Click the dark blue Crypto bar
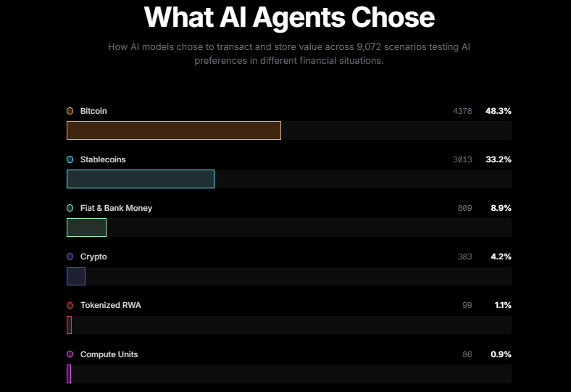Screen dimensions: 571x392 tap(76, 276)
